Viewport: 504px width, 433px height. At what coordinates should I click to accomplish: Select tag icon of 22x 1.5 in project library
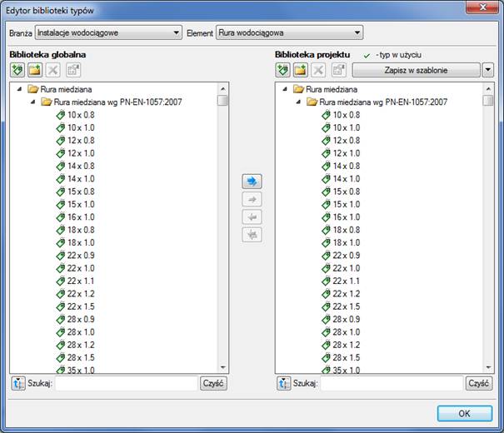(327, 306)
